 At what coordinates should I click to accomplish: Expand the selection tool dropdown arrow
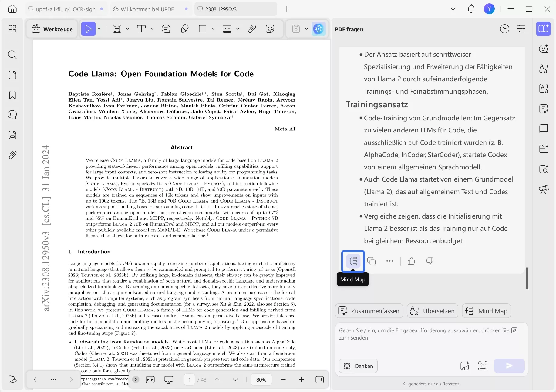coord(99,29)
